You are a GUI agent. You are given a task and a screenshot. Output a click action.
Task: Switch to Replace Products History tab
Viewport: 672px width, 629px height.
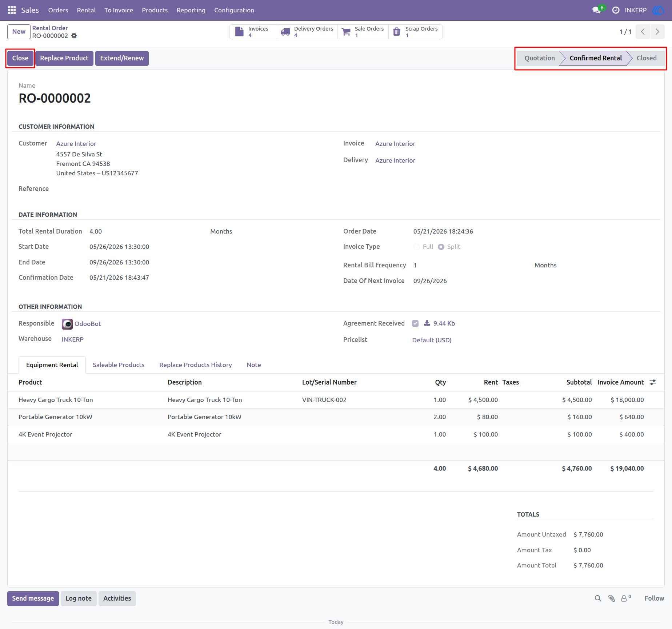196,365
